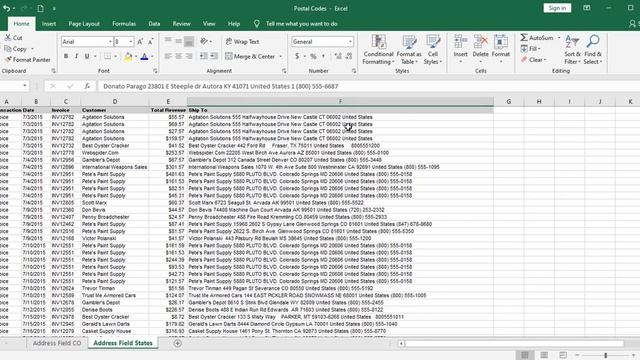Click in the formula bar text
Image resolution: width=640 pixels, height=360 pixels.
pos(220,86)
